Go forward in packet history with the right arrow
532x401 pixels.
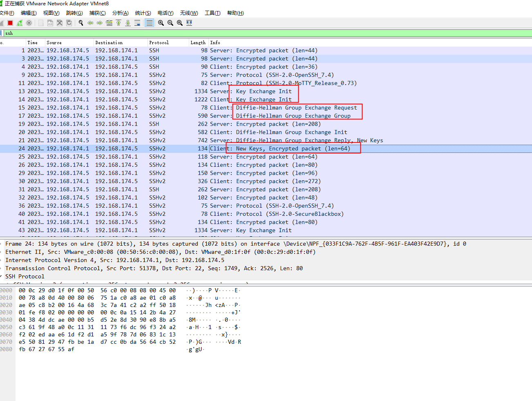tap(100, 23)
